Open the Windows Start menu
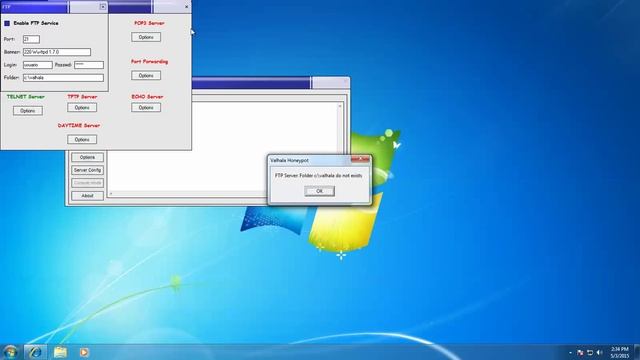The image size is (640, 360). coord(10,352)
